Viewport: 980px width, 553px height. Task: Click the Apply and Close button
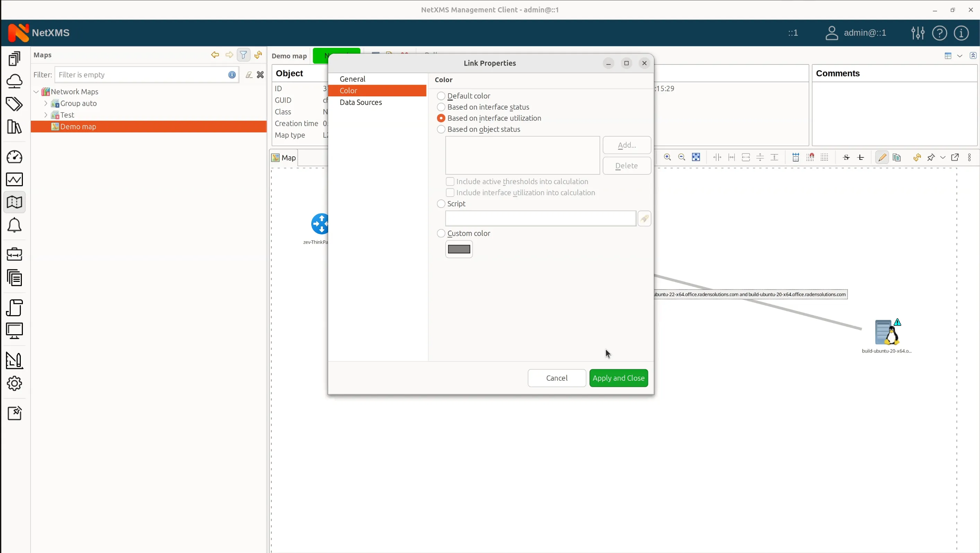point(618,378)
